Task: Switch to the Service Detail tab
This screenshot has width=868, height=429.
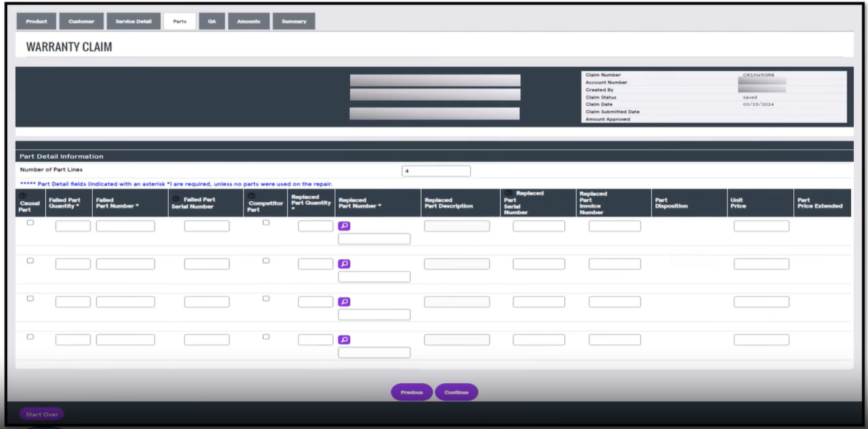Action: 134,22
